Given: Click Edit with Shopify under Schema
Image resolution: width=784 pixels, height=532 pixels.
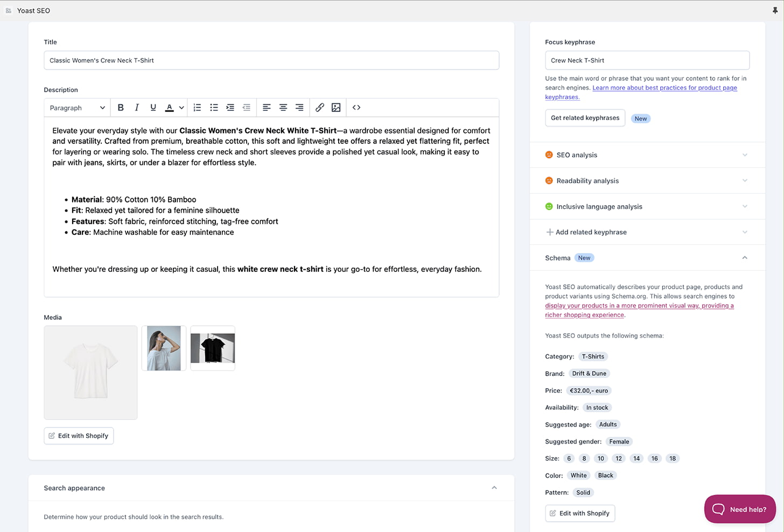Looking at the screenshot, I should [580, 513].
